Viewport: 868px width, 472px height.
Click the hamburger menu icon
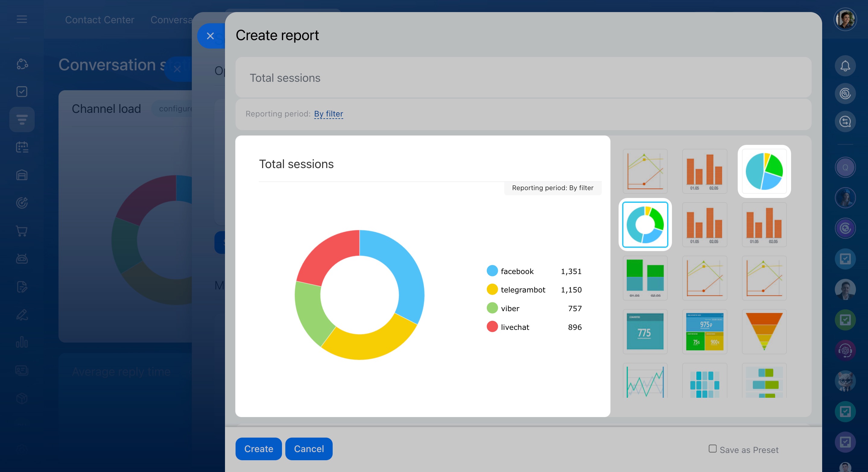point(22,19)
